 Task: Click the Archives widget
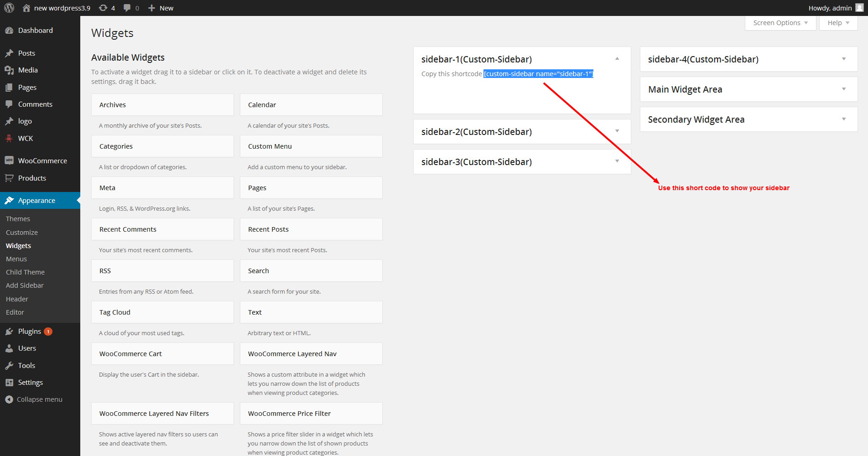[x=162, y=105]
